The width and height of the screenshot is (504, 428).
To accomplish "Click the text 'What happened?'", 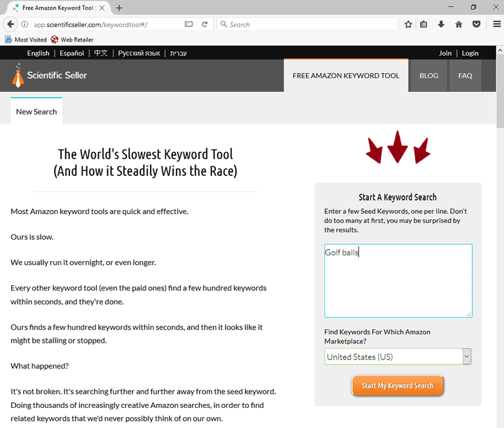I will [x=39, y=366].
